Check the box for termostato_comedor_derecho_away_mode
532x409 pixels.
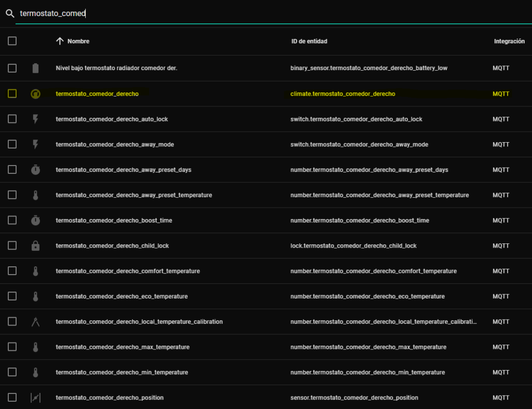pyautogui.click(x=12, y=144)
